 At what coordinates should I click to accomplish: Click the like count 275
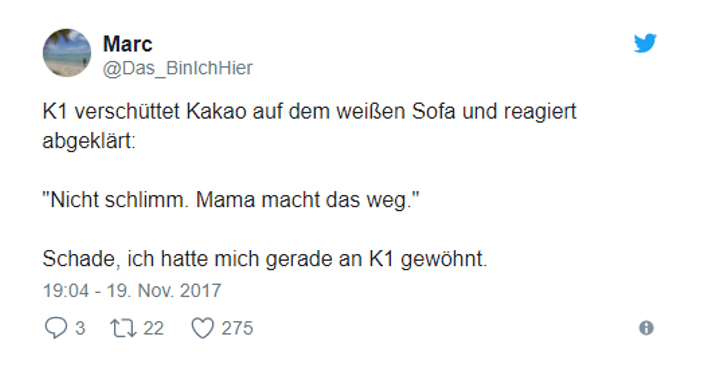tap(237, 328)
